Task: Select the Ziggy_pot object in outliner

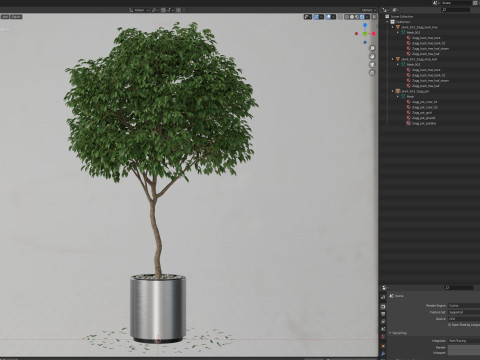Action: tap(415, 91)
